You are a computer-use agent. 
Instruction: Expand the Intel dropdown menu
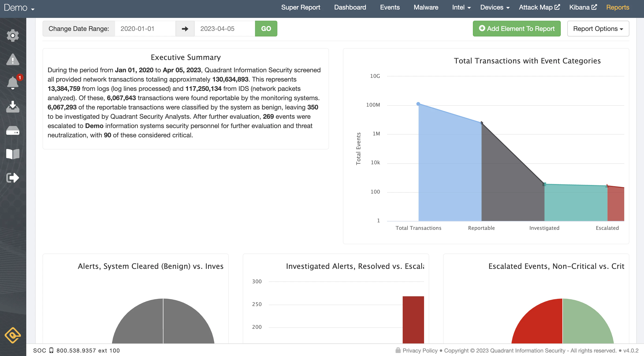pyautogui.click(x=461, y=7)
